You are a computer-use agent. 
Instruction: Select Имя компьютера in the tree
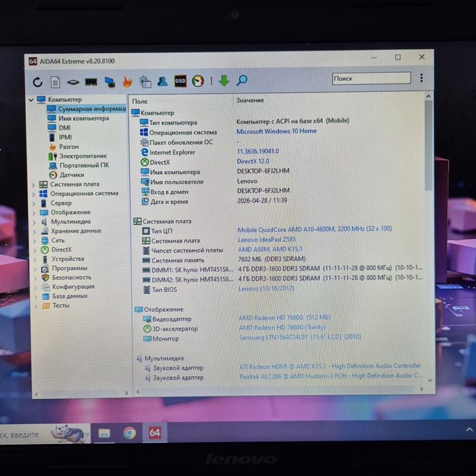(x=84, y=118)
